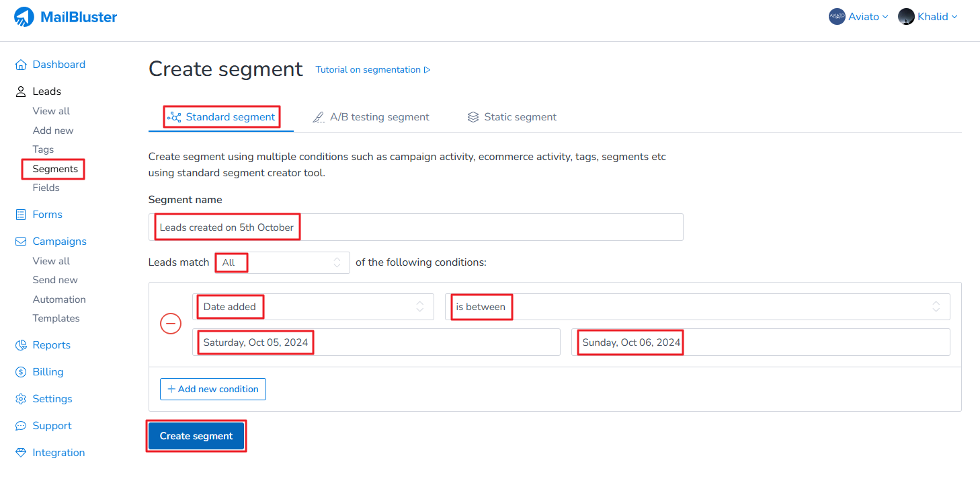Click the Forms sidebar icon

[x=21, y=215]
